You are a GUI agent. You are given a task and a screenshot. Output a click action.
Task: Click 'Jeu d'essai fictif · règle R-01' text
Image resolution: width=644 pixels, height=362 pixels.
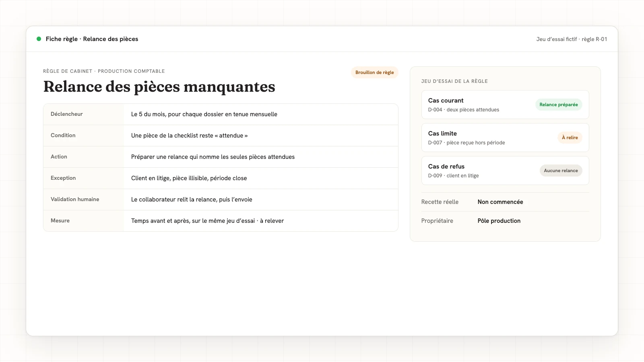pos(572,39)
